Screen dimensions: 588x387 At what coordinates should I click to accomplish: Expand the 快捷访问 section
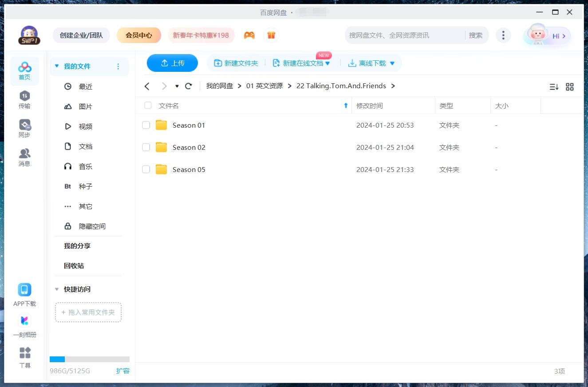click(57, 289)
